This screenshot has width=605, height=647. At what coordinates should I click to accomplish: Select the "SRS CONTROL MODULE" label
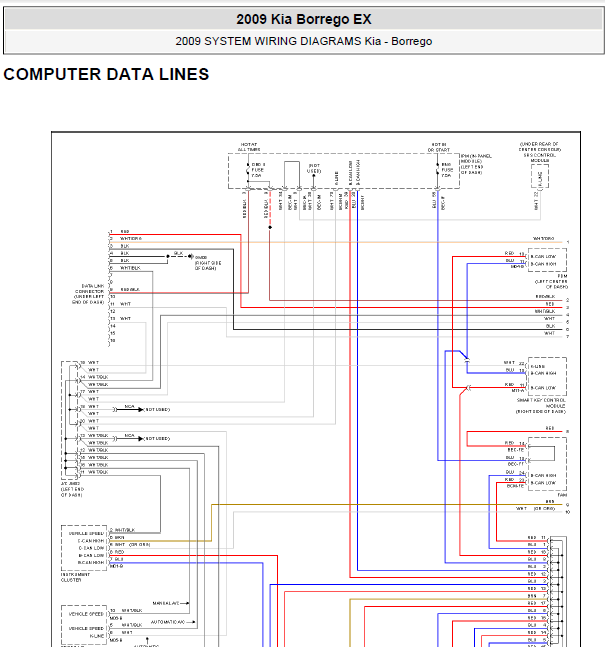(540, 158)
